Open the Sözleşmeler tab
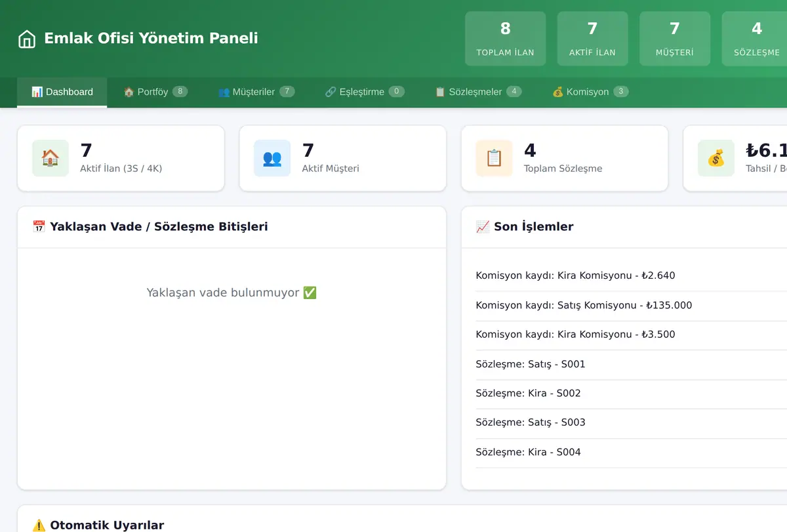 point(478,92)
